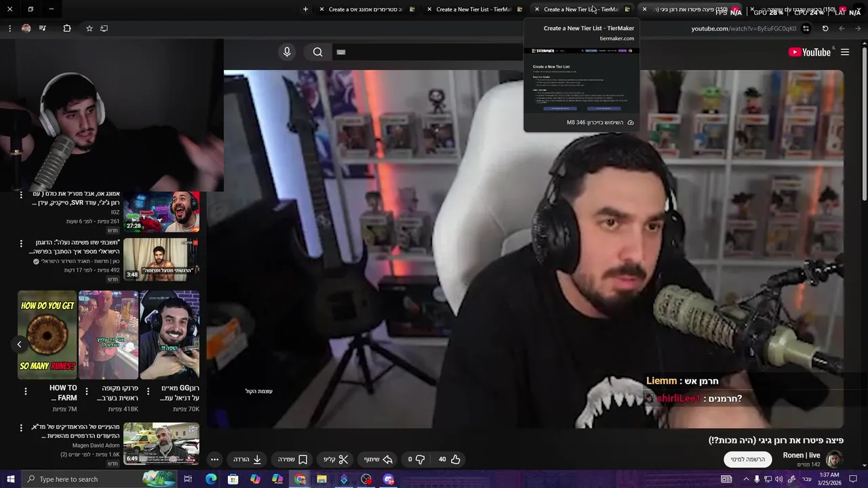Image resolution: width=868 pixels, height=488 pixels.
Task: Click the Magen David Adom channel name
Action: pos(96,445)
